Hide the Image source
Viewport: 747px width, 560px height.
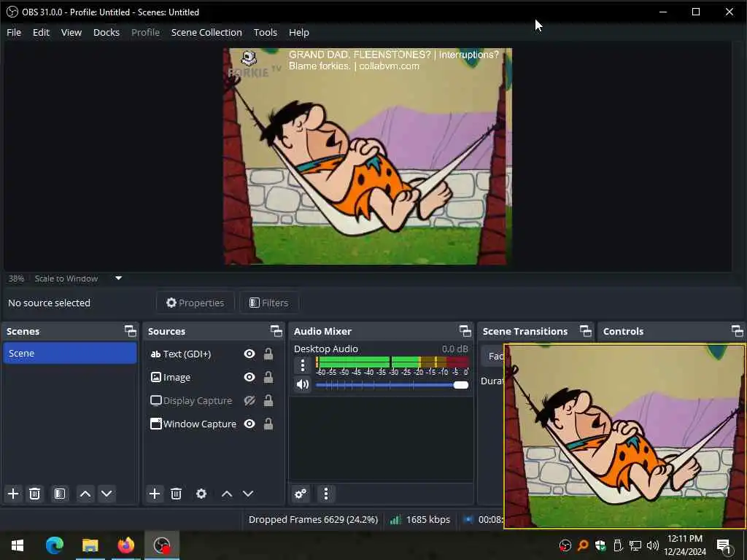pyautogui.click(x=249, y=377)
